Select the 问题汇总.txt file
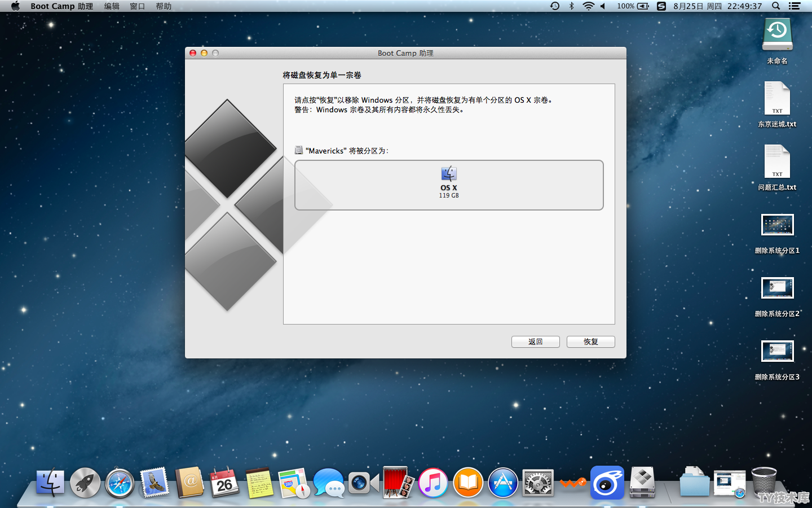The width and height of the screenshot is (812, 508). [777, 162]
